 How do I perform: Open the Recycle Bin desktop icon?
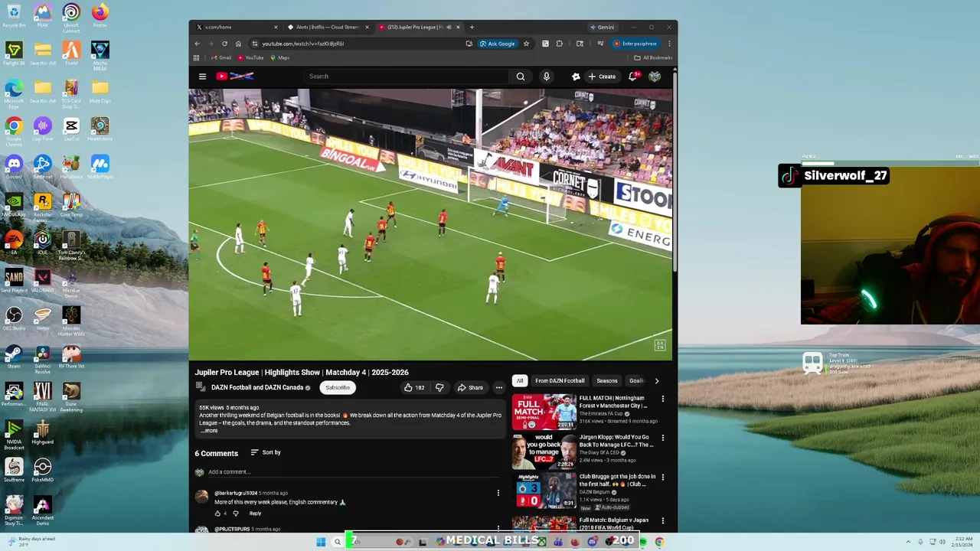[14, 15]
